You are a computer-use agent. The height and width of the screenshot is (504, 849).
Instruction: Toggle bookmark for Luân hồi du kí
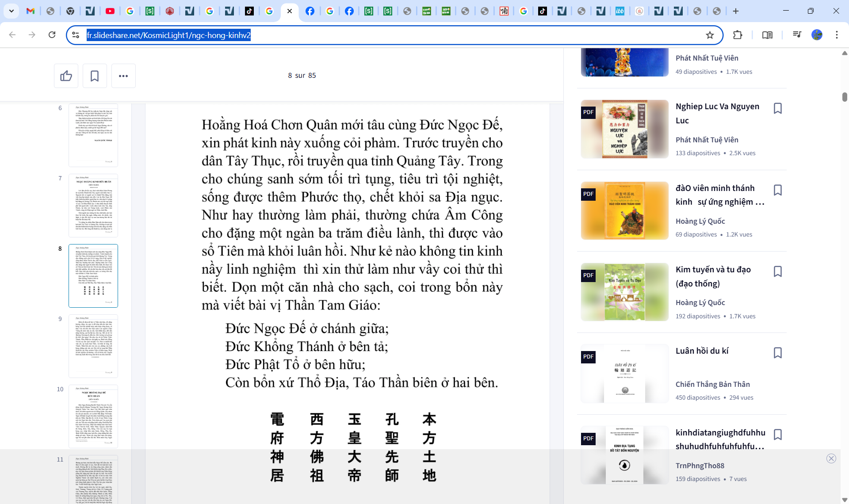coord(777,353)
